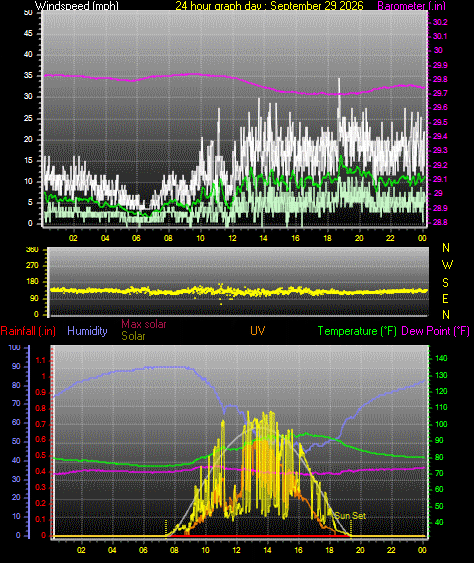Click the W direction label on compass axis

pyautogui.click(x=447, y=265)
